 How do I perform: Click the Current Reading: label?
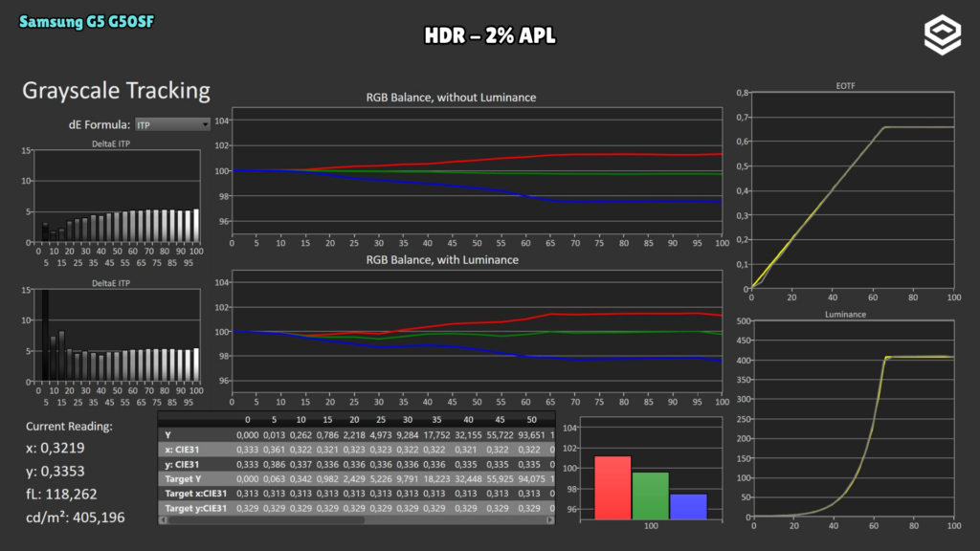click(69, 426)
